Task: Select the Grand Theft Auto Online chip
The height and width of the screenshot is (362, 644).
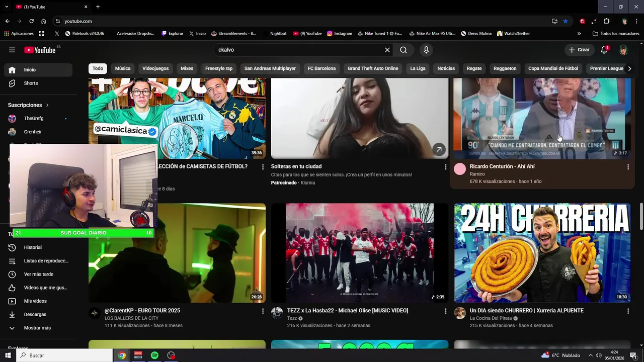Action: tap(373, 68)
